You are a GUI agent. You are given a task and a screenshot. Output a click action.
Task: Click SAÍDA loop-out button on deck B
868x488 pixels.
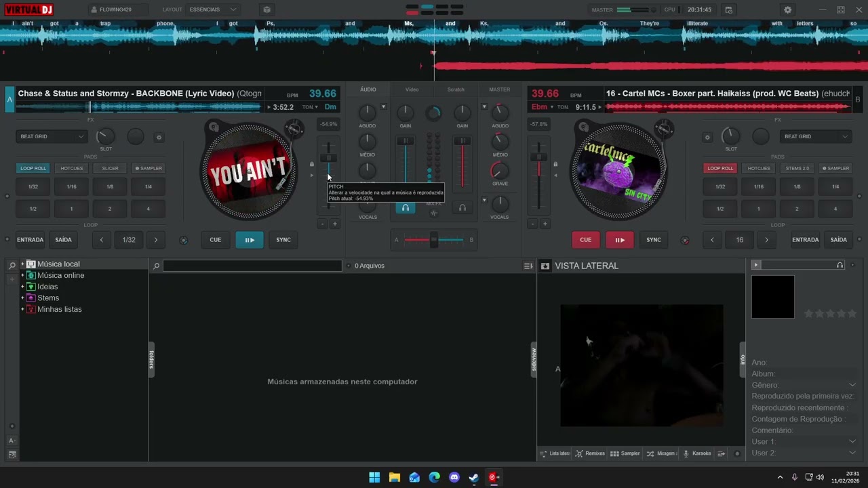coord(839,240)
